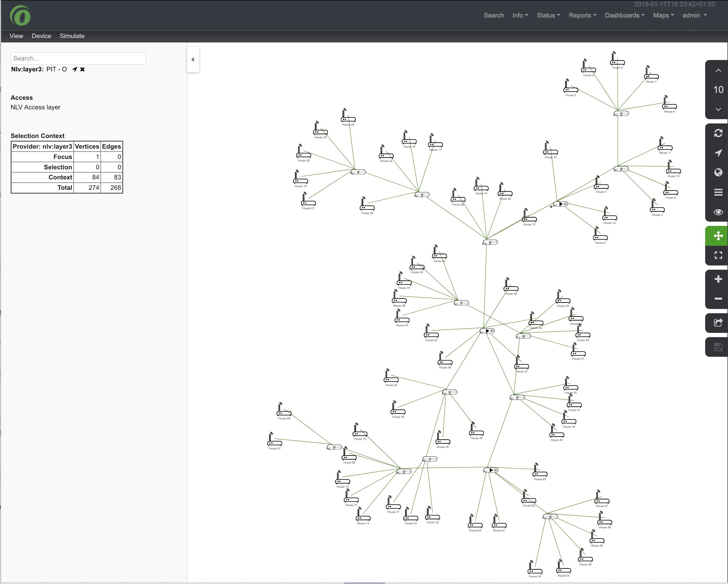The width and height of the screenshot is (728, 584).
Task: Click the save layout icon
Action: [718, 347]
